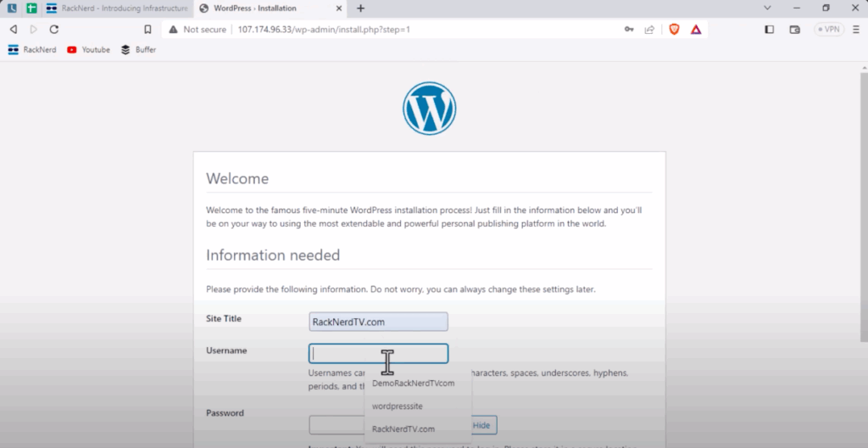Viewport: 868px width, 448px height.
Task: Open the Youtube bookmark
Action: click(88, 50)
